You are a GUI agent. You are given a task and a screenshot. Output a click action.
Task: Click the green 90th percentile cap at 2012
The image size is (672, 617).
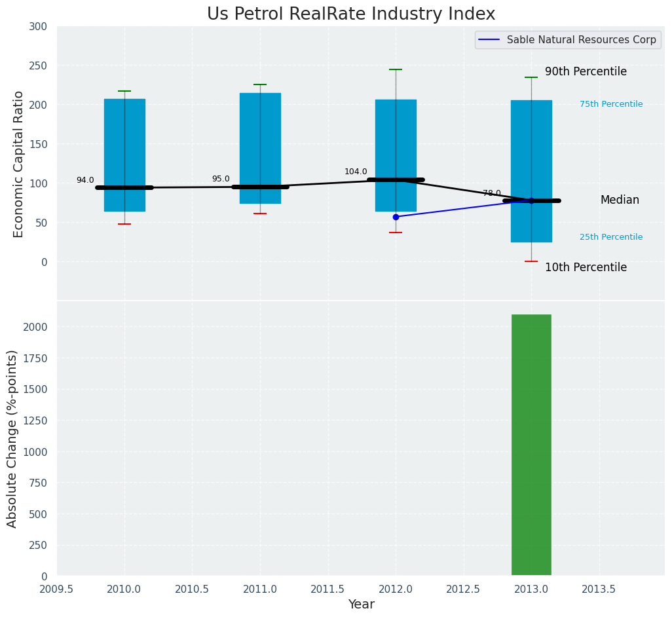(396, 69)
